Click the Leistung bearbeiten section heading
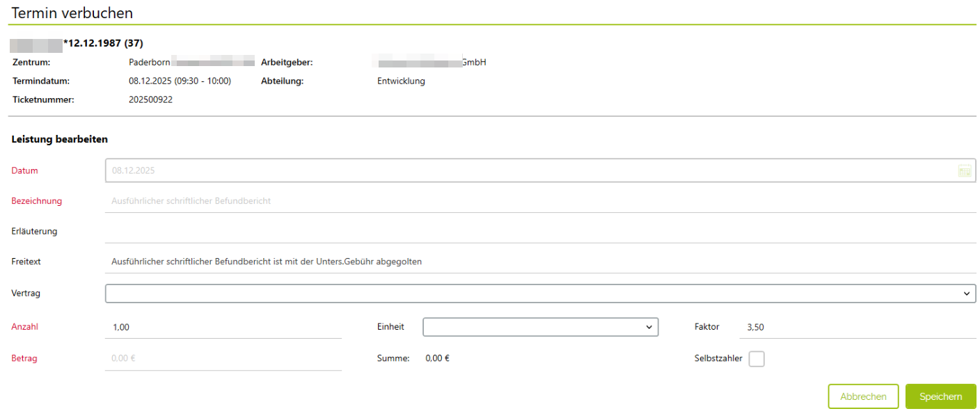 click(x=60, y=139)
